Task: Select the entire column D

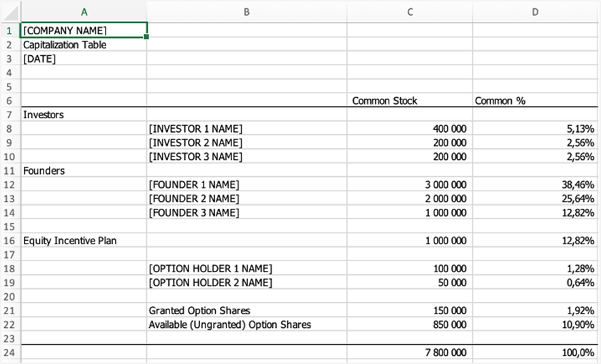Action: (x=536, y=12)
